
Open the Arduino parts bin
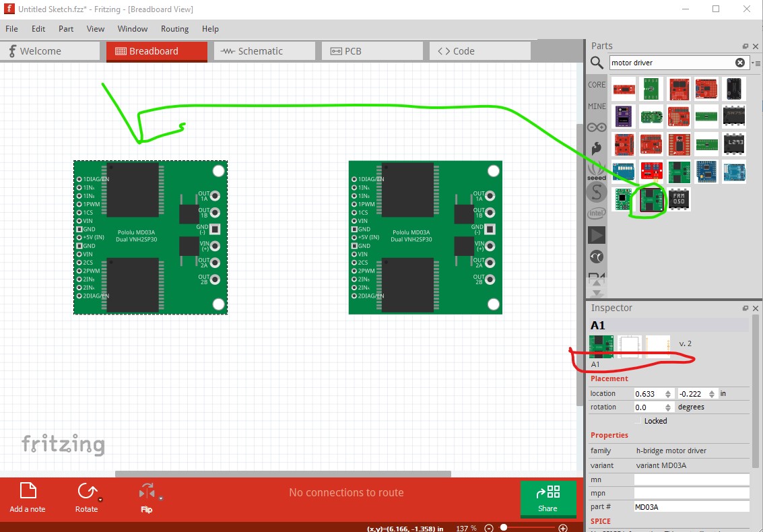(x=596, y=127)
